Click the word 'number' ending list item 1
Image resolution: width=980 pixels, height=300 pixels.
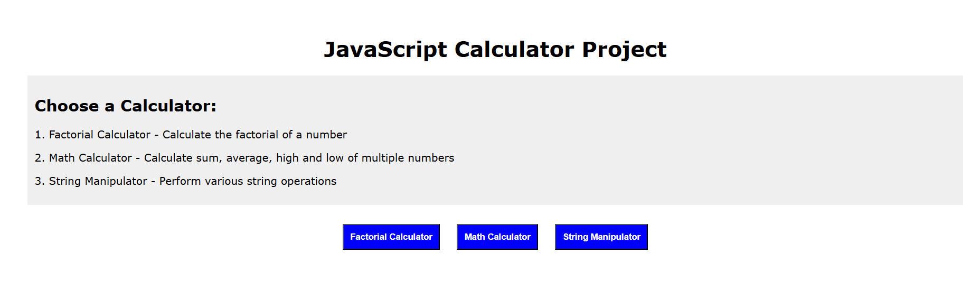click(x=326, y=135)
